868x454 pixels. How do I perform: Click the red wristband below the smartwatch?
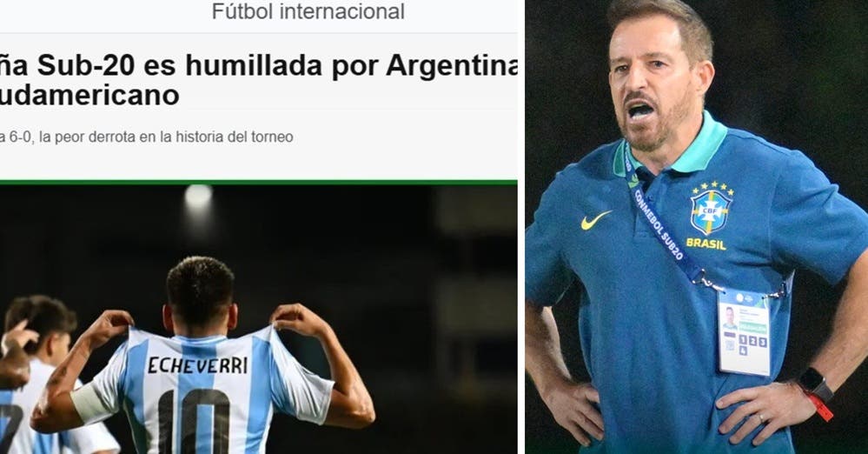coord(820,406)
